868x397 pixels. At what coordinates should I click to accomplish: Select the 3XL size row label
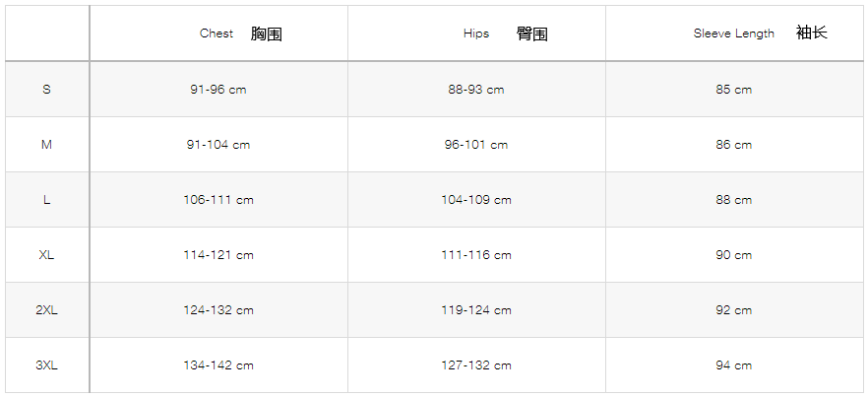click(46, 365)
